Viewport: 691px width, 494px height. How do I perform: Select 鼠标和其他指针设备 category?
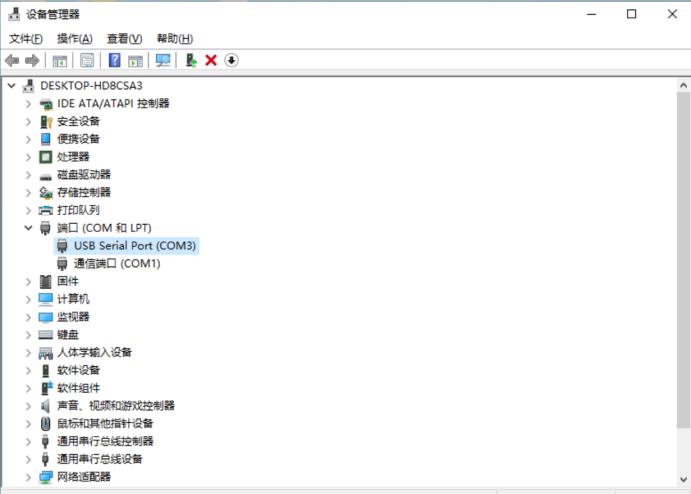point(105,423)
